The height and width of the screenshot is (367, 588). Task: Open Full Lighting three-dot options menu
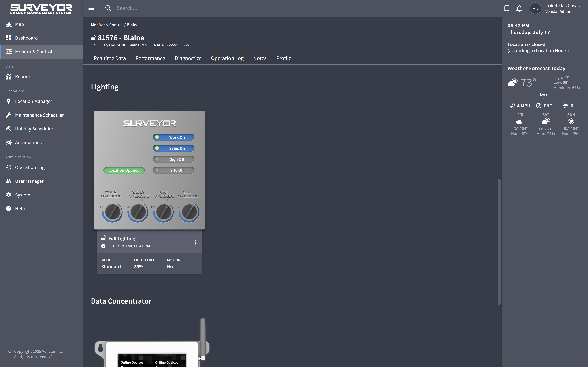(195, 242)
